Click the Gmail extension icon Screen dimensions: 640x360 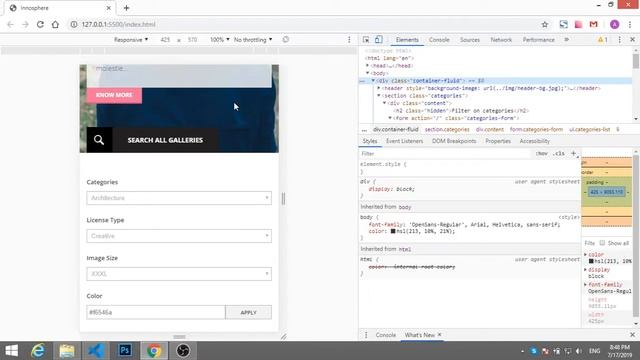(x=593, y=24)
